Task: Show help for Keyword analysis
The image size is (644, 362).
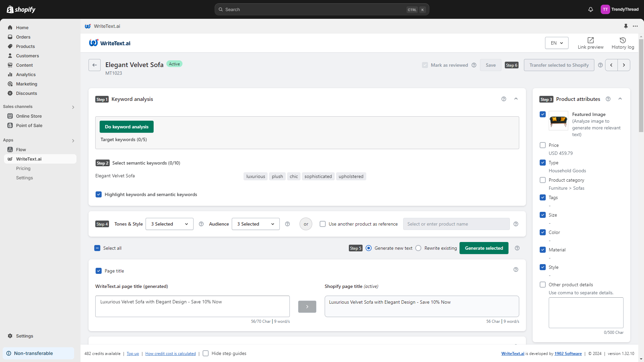Action: point(504,99)
